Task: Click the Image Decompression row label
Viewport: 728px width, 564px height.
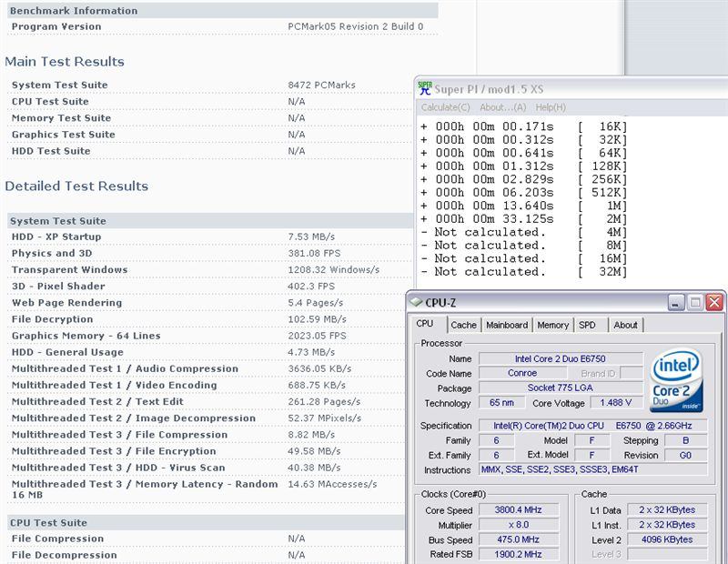Action: (x=134, y=418)
